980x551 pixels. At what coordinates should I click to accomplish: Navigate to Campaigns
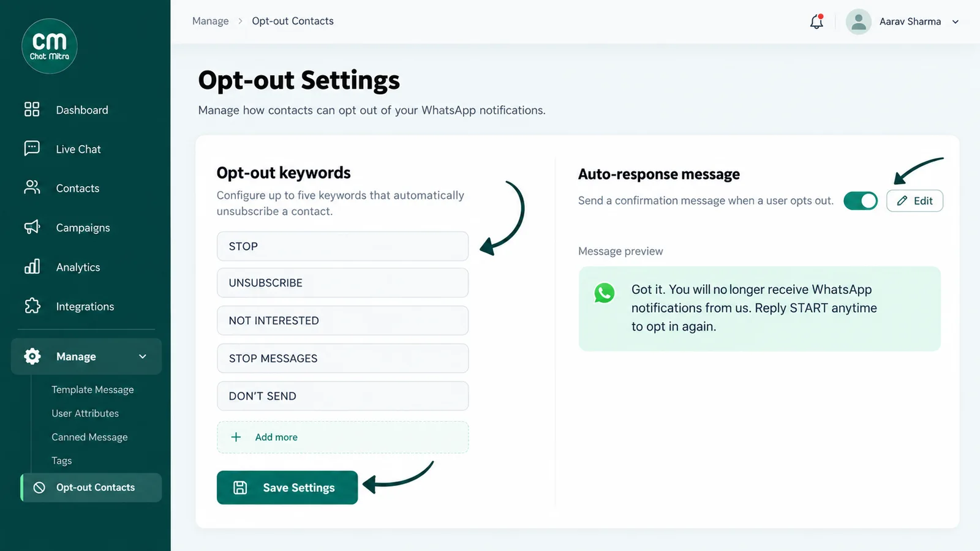tap(83, 227)
